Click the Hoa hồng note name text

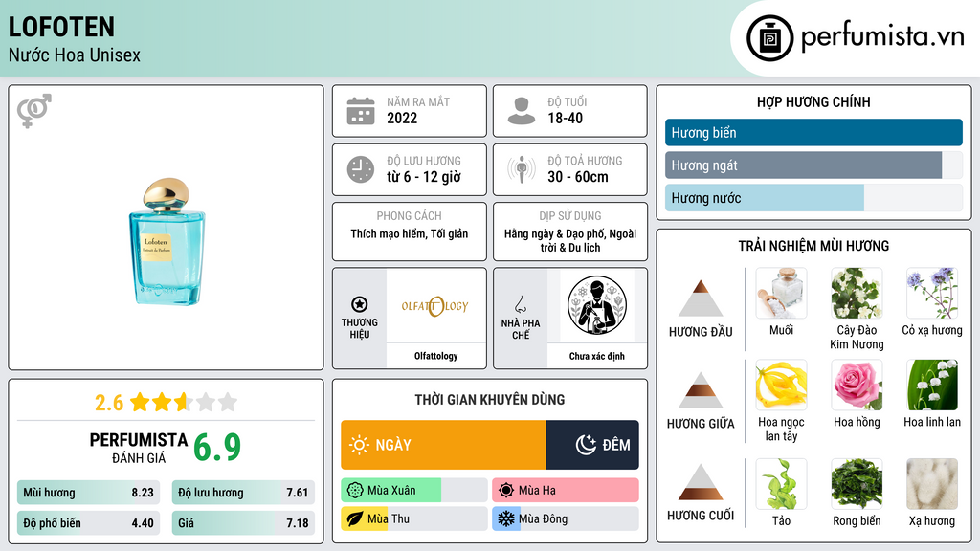tap(857, 422)
